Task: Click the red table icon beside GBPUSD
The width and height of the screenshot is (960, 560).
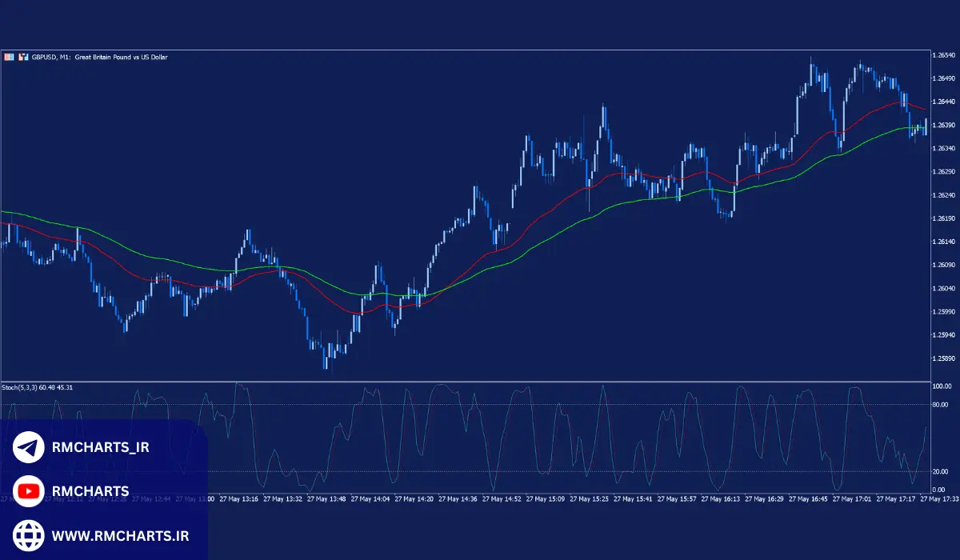Action: pyautogui.click(x=10, y=58)
